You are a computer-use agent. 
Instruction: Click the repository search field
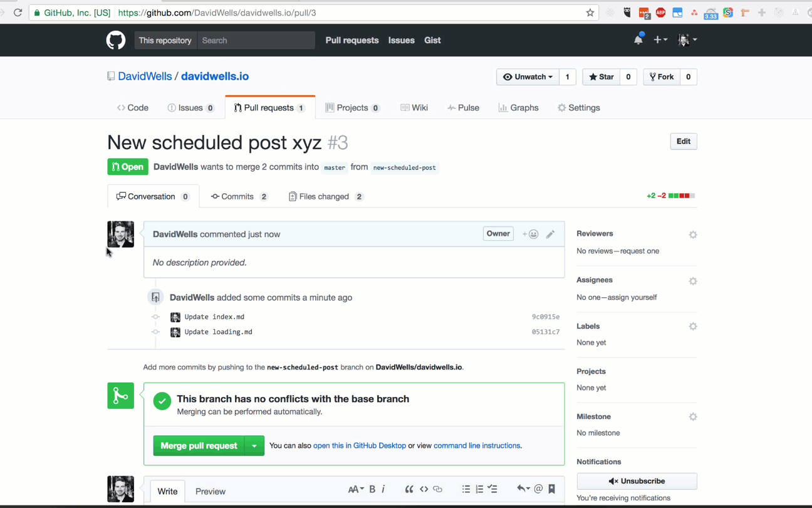coord(256,40)
